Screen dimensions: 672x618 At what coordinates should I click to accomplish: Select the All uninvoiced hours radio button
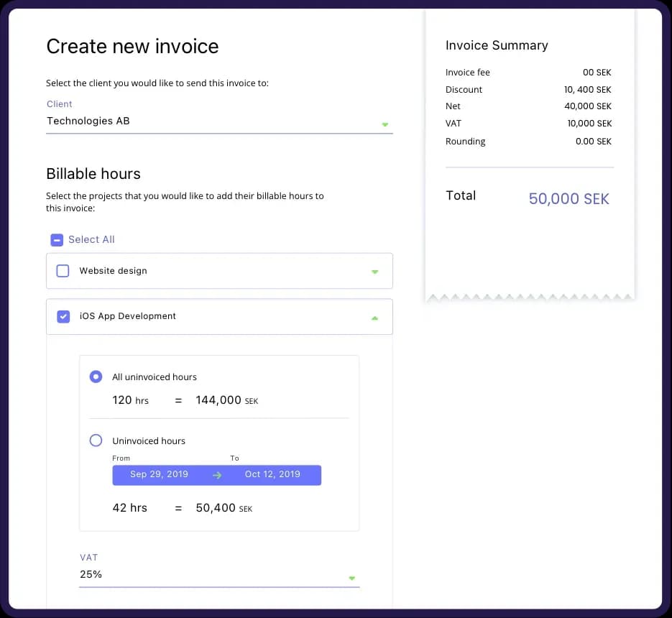pyautogui.click(x=96, y=377)
